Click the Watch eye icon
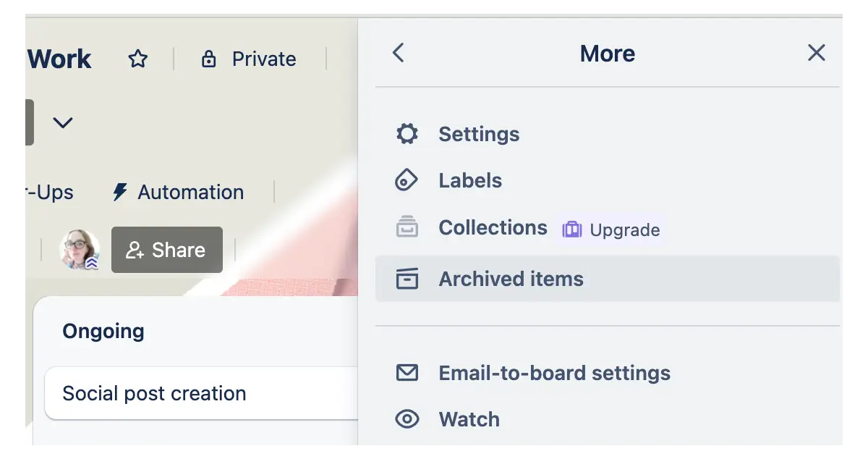 (x=408, y=418)
